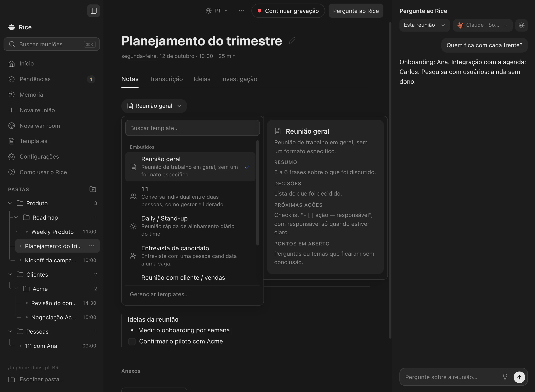
Task: Click the Buscar template search field
Action: tap(192, 128)
